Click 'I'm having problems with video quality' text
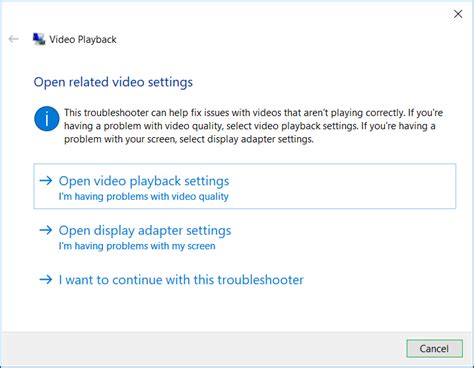 pos(144,197)
